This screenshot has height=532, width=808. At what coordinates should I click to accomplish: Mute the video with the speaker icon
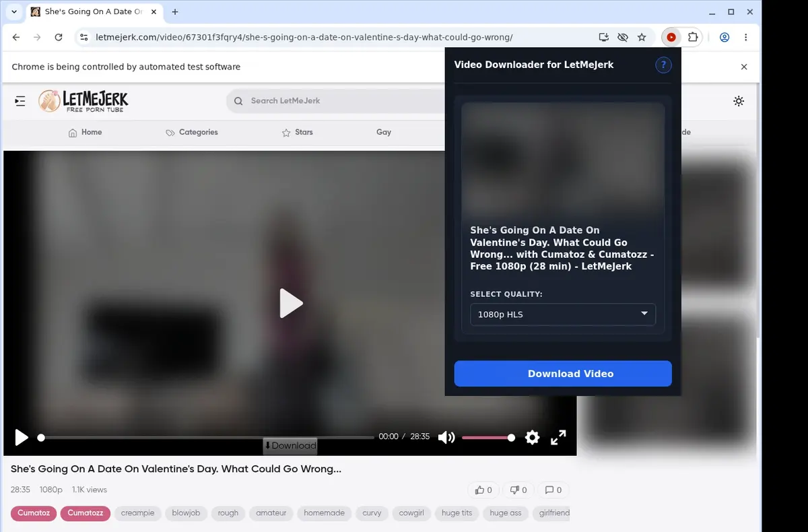click(446, 437)
